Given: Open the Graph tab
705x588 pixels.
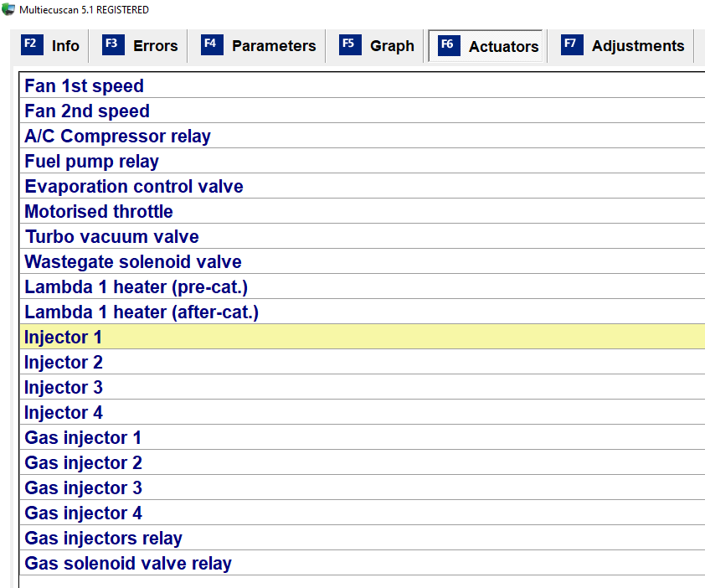Looking at the screenshot, I should coord(376,46).
